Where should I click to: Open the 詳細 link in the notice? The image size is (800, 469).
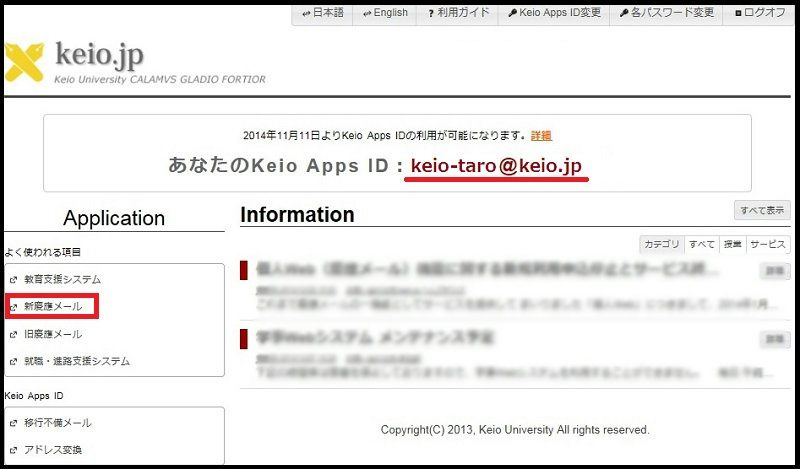pos(541,135)
